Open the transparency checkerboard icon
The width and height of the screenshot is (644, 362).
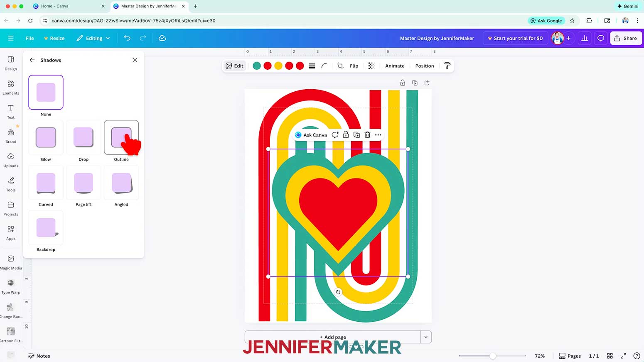point(371,66)
